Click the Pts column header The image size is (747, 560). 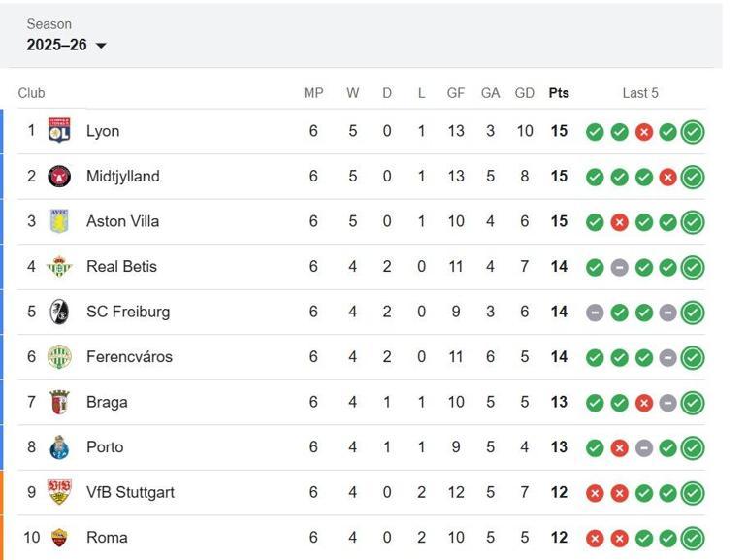(x=559, y=93)
